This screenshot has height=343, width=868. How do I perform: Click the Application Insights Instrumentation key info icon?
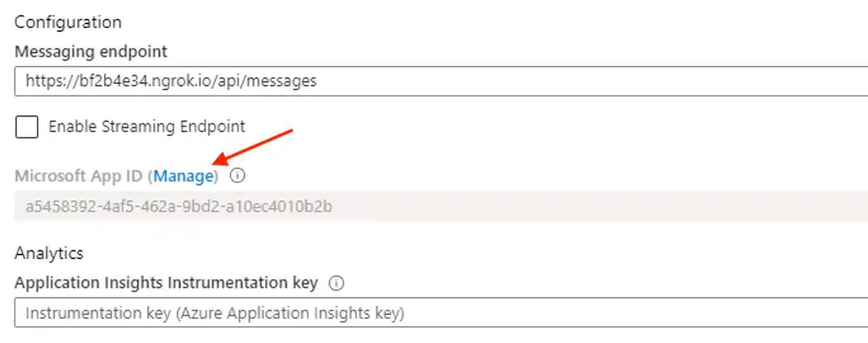337,283
